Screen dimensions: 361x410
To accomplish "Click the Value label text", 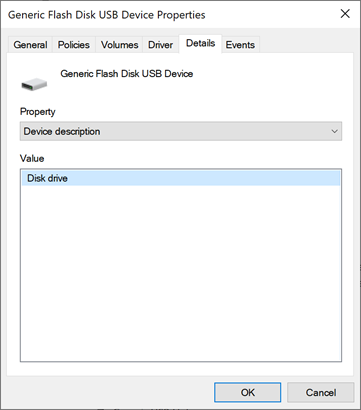I will point(32,158).
